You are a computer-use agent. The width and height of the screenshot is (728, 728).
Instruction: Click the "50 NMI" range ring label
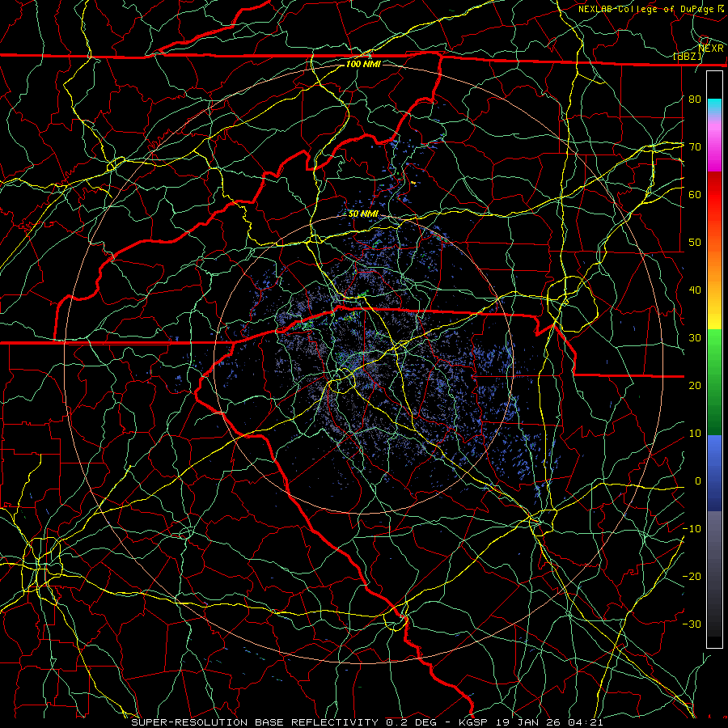coord(363,214)
